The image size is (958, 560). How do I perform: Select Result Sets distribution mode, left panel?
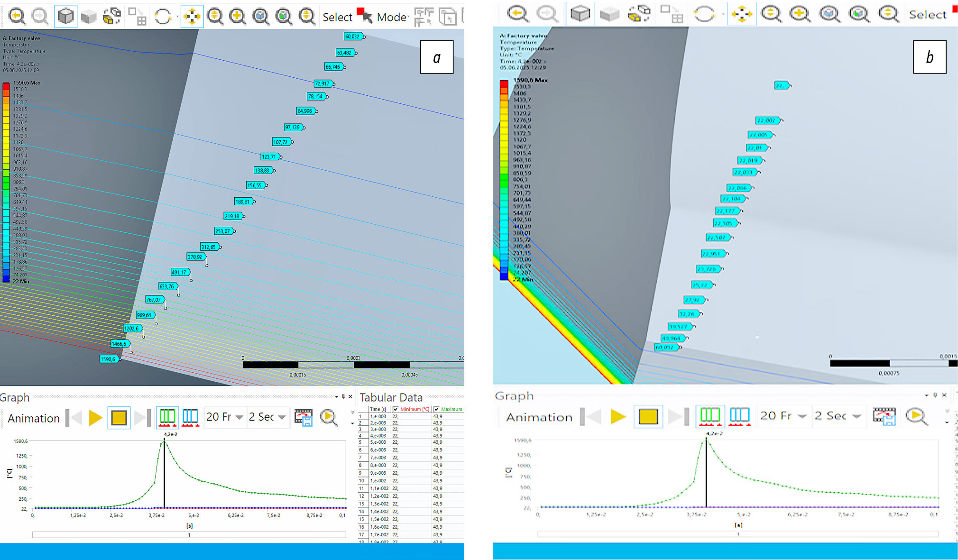tap(190, 418)
